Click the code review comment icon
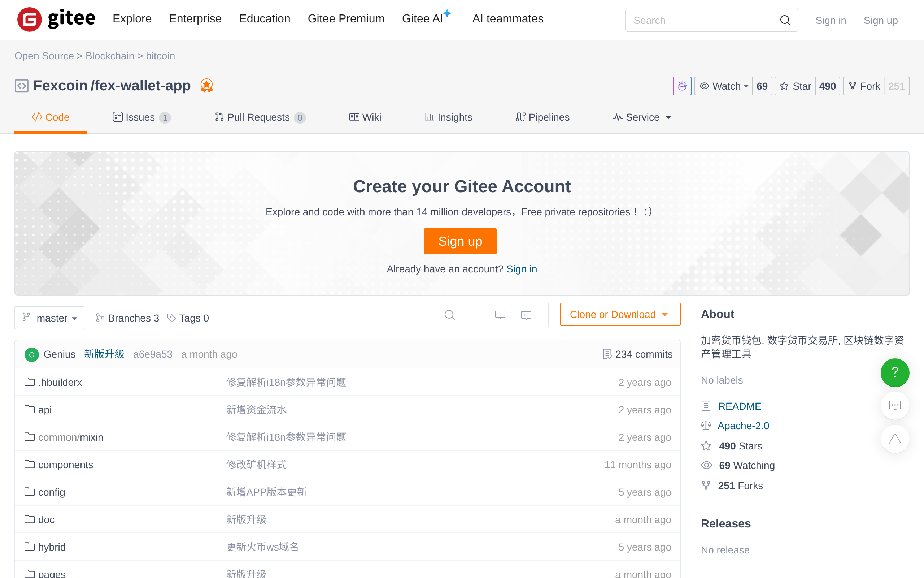 pos(526,315)
